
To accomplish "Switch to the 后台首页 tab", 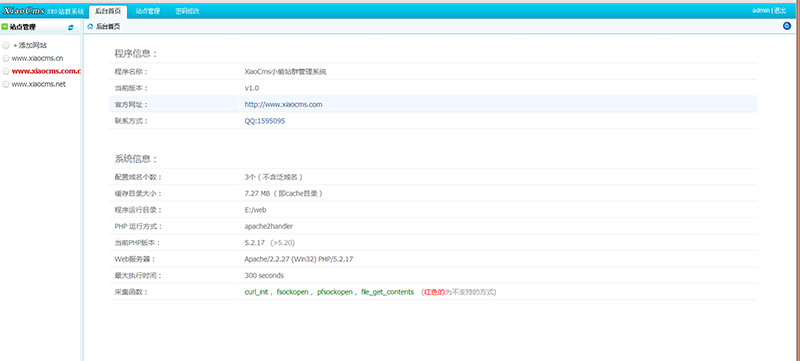I will point(108,11).
